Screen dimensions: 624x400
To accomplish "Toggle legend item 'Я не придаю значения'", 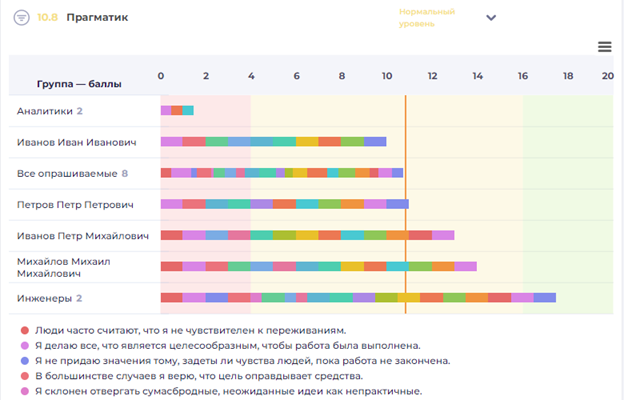I will click(x=242, y=361).
